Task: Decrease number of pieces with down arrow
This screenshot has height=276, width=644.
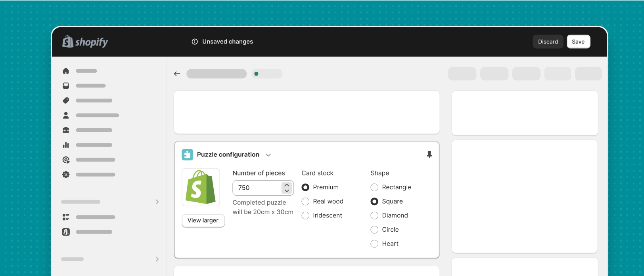Action: click(x=287, y=190)
